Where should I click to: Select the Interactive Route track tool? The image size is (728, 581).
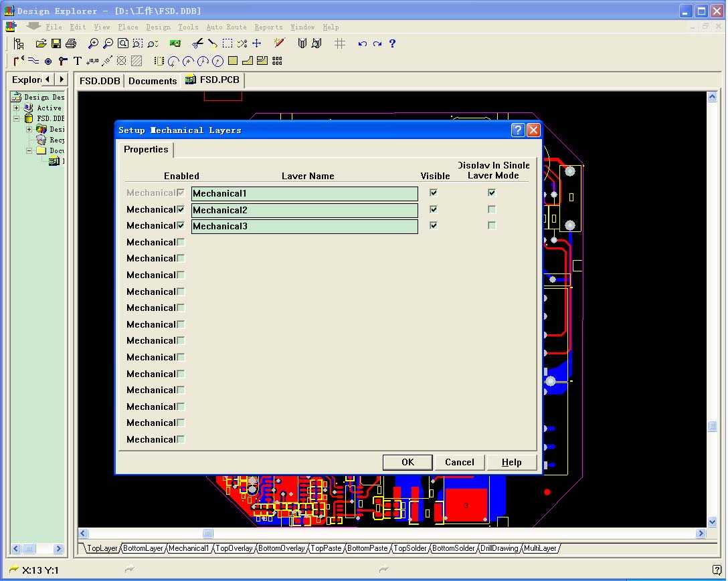tap(19, 61)
